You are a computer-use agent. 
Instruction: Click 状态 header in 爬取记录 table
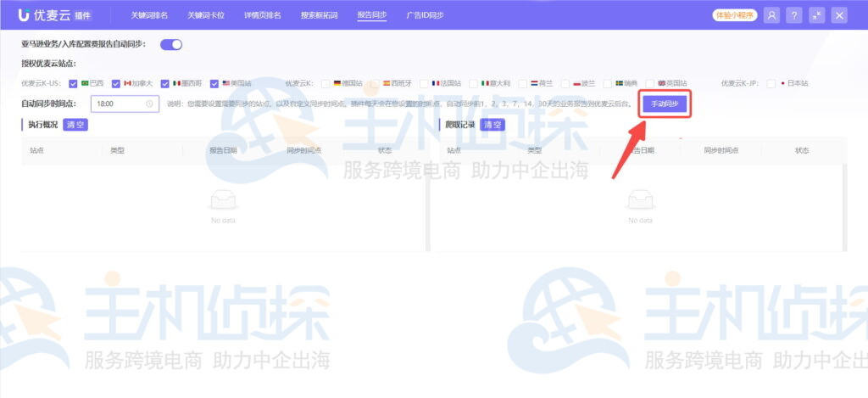802,150
